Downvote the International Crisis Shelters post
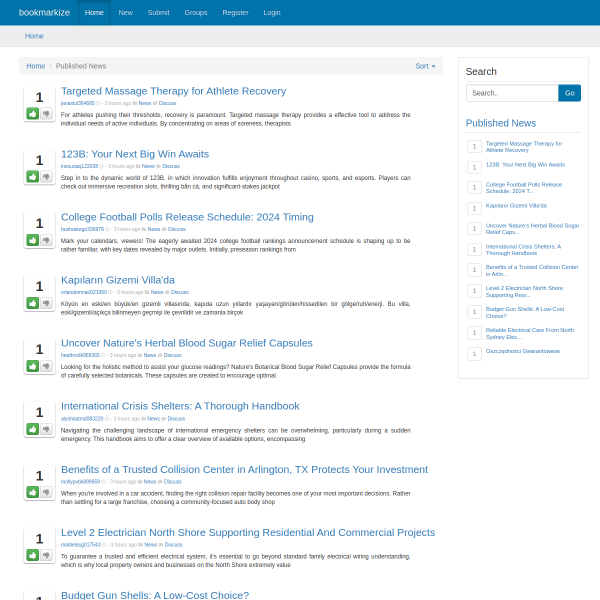Image resolution: width=600 pixels, height=600 pixels. [46, 429]
